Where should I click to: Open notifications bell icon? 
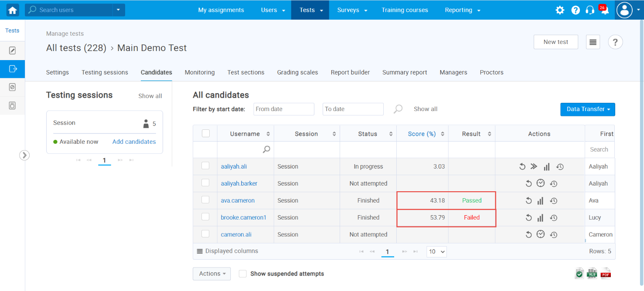click(x=605, y=10)
